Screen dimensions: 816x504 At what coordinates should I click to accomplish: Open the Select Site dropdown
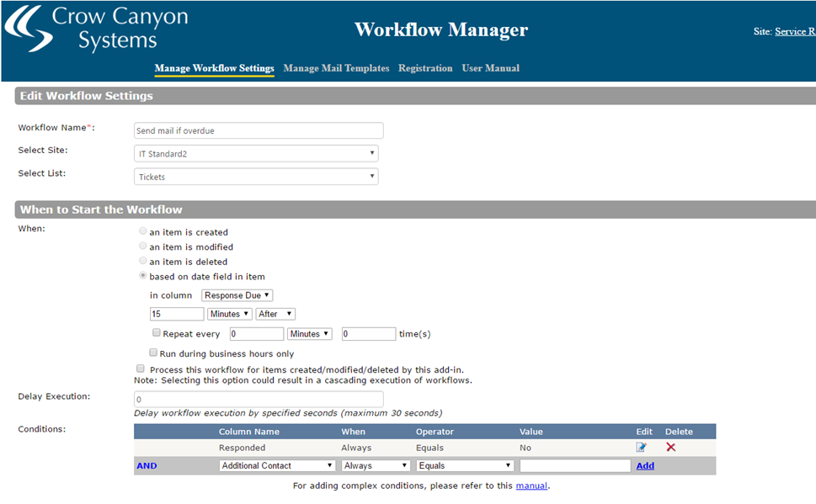click(256, 153)
